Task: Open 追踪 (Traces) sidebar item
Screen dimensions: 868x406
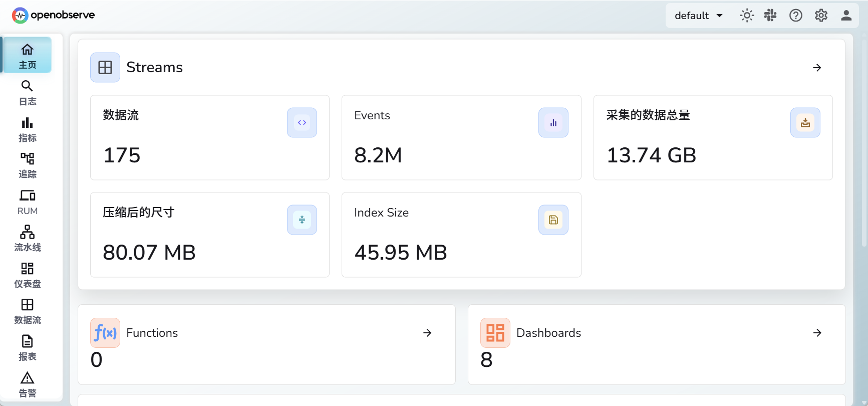Action: tap(28, 166)
